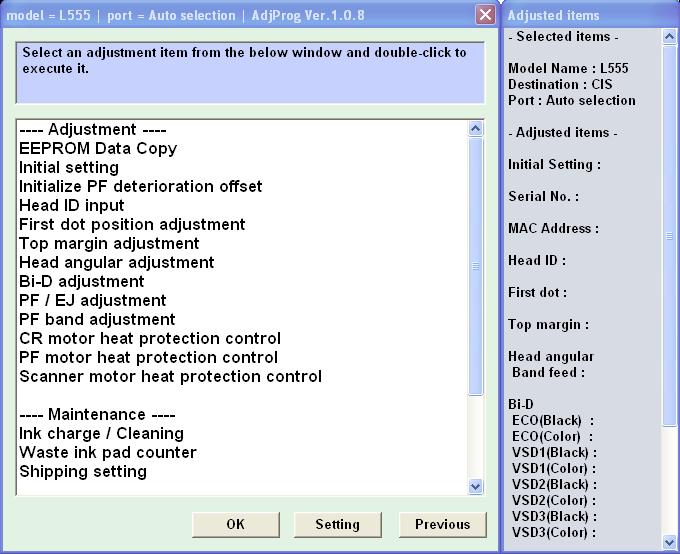Click ECO(Color) label

[552, 436]
